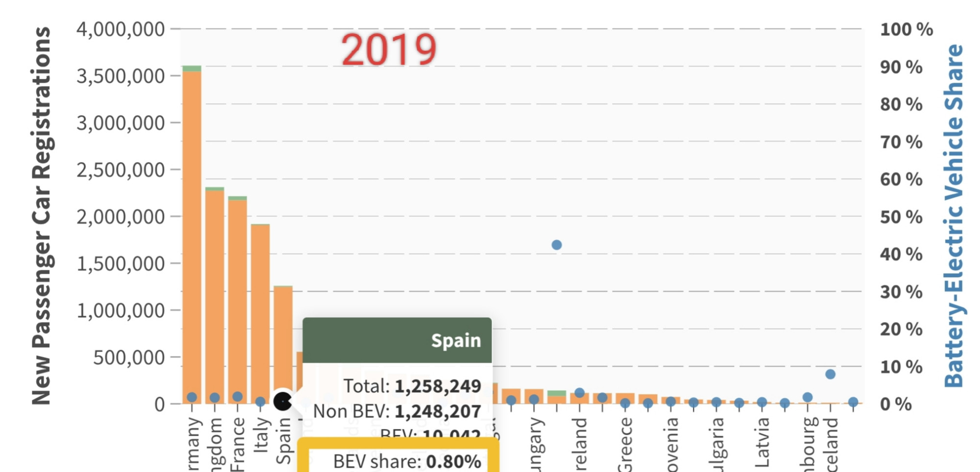This screenshot has height=472, width=980.
Task: Select the 'BEV share: 0.80%' tooltip text
Action: 407,461
